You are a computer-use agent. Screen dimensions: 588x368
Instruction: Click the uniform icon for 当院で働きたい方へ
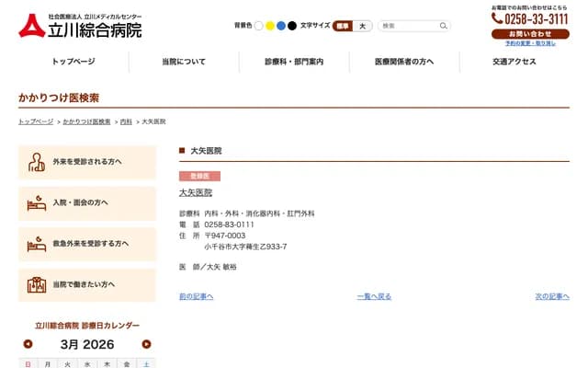coord(37,285)
